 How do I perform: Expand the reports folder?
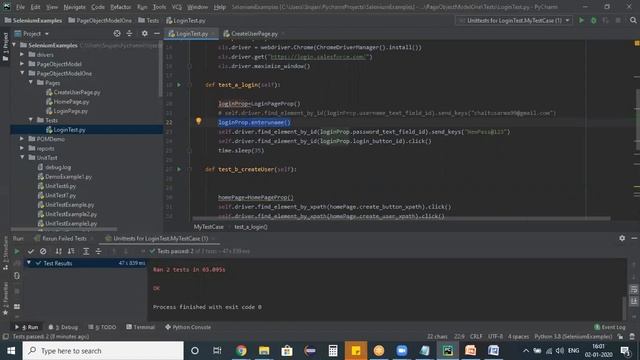pos(22,148)
